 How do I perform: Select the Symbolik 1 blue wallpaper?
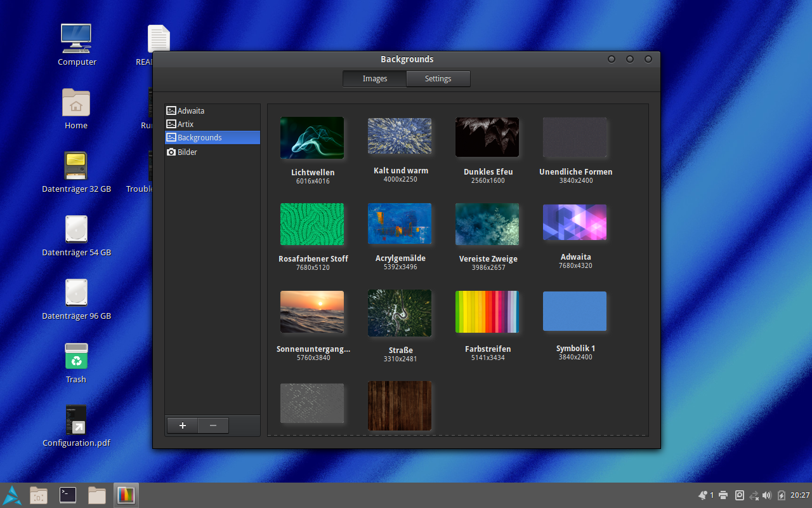point(575,311)
